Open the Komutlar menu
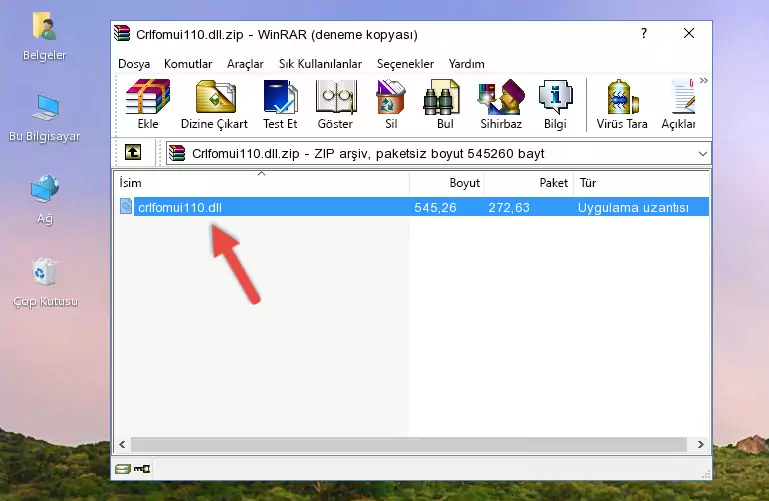The width and height of the screenshot is (769, 501). (x=188, y=64)
